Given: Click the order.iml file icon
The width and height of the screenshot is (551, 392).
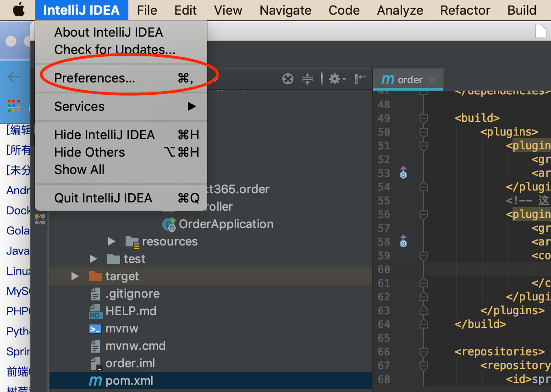Looking at the screenshot, I should tap(95, 364).
